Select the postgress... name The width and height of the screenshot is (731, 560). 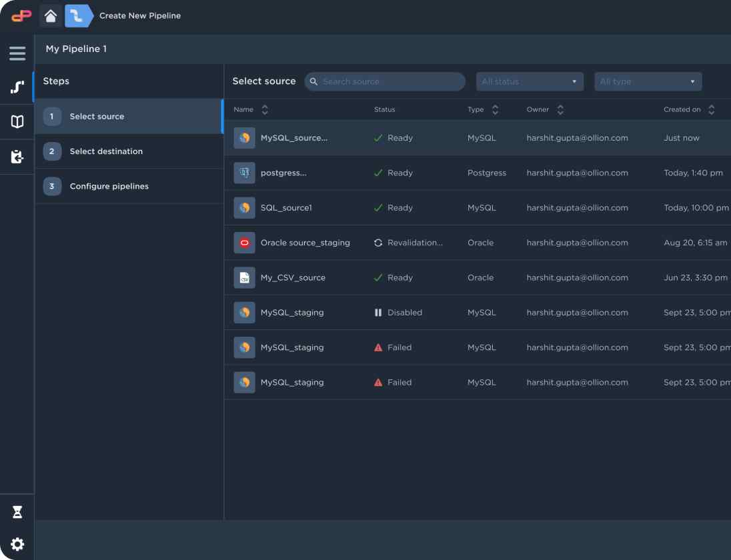[283, 173]
